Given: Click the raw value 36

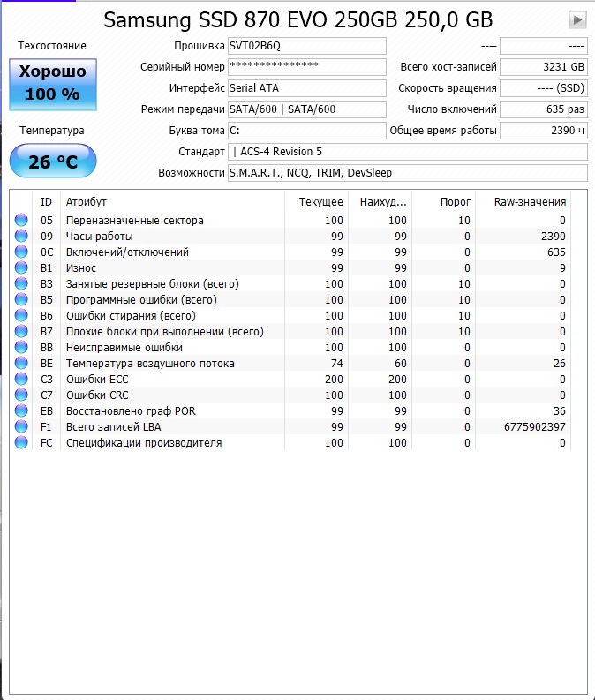Looking at the screenshot, I should [560, 411].
